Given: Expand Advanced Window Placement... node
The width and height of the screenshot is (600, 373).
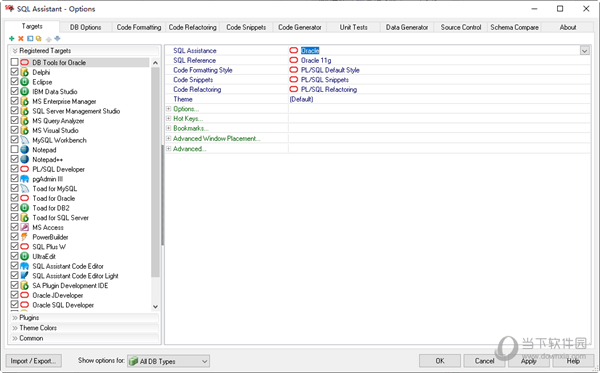Looking at the screenshot, I should [x=168, y=138].
